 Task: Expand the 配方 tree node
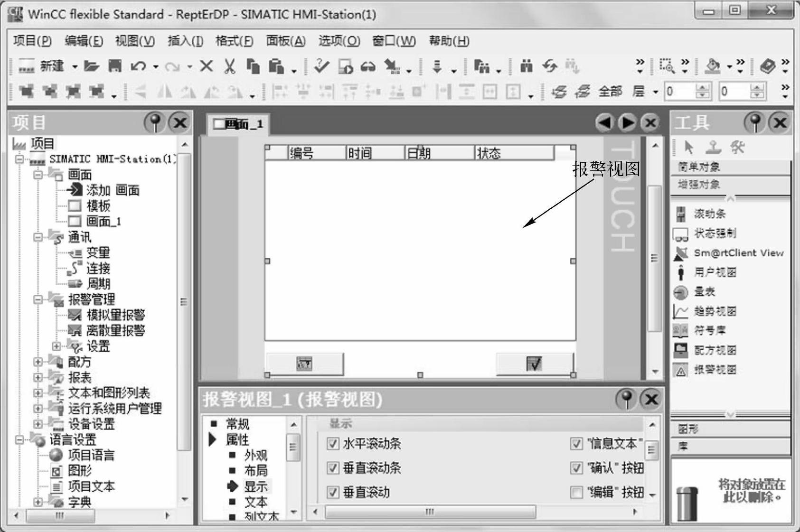pyautogui.click(x=38, y=362)
